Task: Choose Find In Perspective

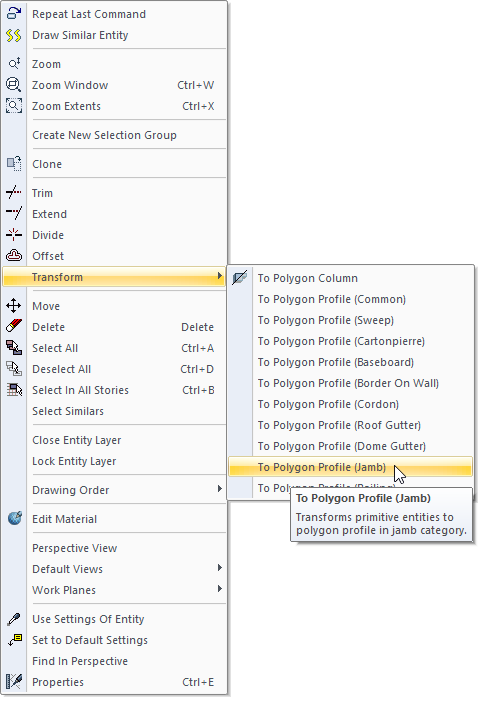Action: click(x=114, y=661)
